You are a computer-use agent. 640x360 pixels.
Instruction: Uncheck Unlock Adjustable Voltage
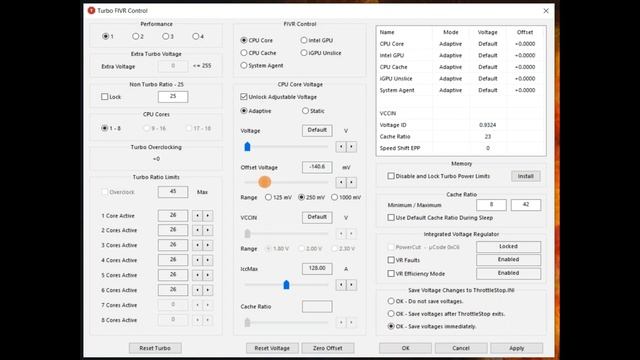[x=244, y=97]
